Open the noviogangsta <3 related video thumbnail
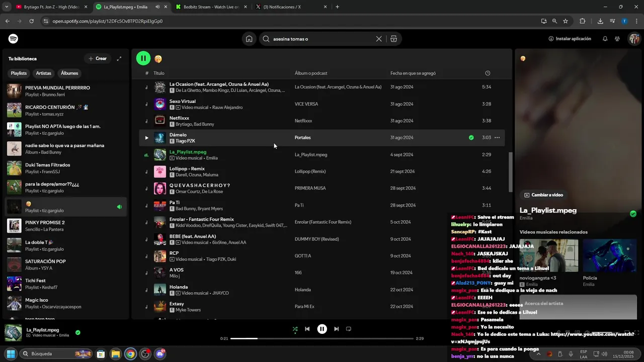The width and height of the screenshot is (644, 362). pos(549,255)
